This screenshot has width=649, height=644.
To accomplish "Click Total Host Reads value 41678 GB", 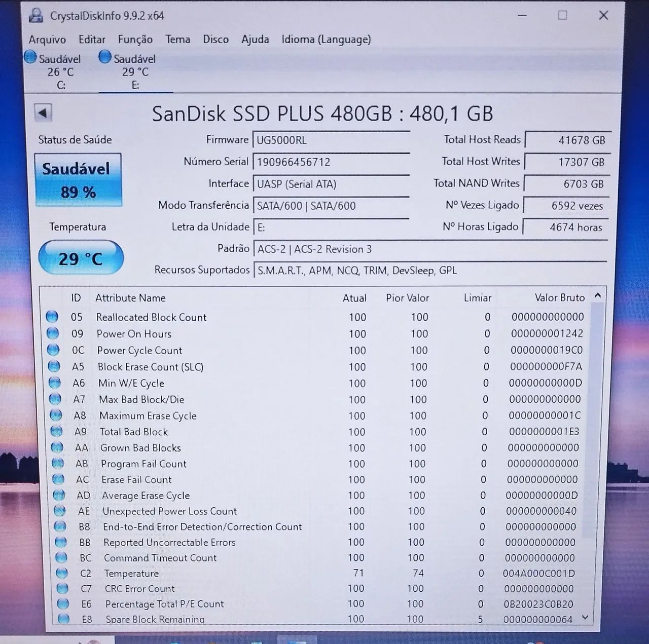I will 568,140.
